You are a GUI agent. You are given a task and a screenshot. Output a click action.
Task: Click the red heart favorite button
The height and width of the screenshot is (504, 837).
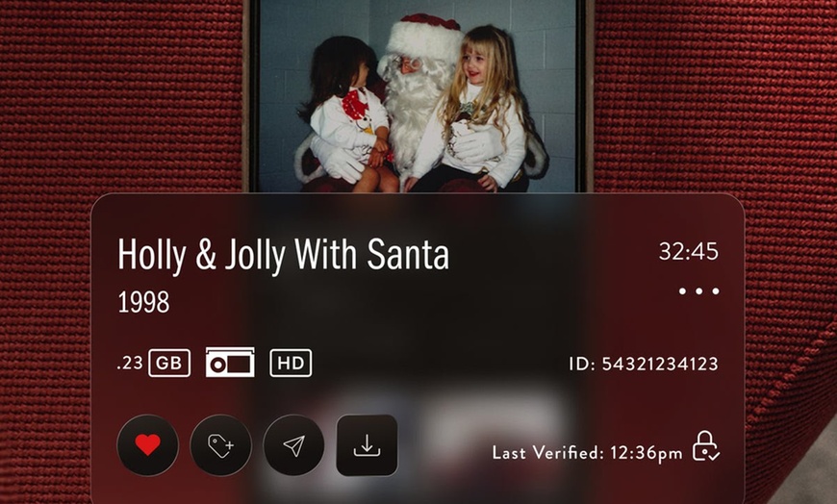coord(147,445)
